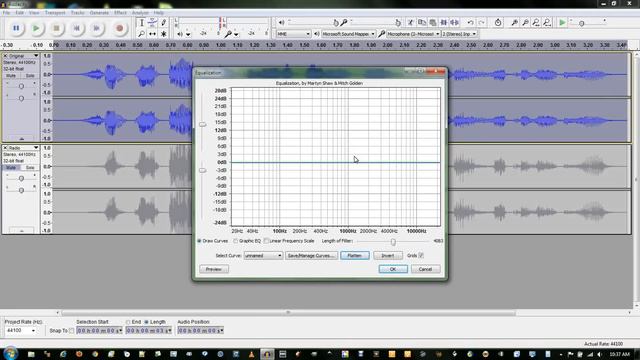Image resolution: width=640 pixels, height=360 pixels.
Task: Click the Redo arrow icon
Action: (482, 22)
